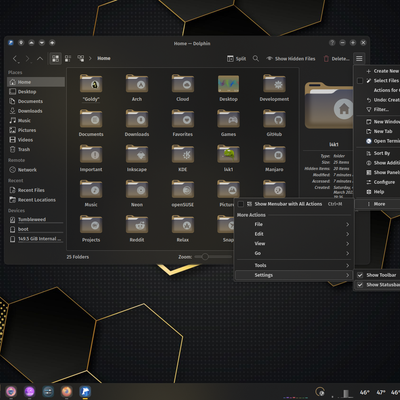Open the Development folder

pyautogui.click(x=274, y=88)
